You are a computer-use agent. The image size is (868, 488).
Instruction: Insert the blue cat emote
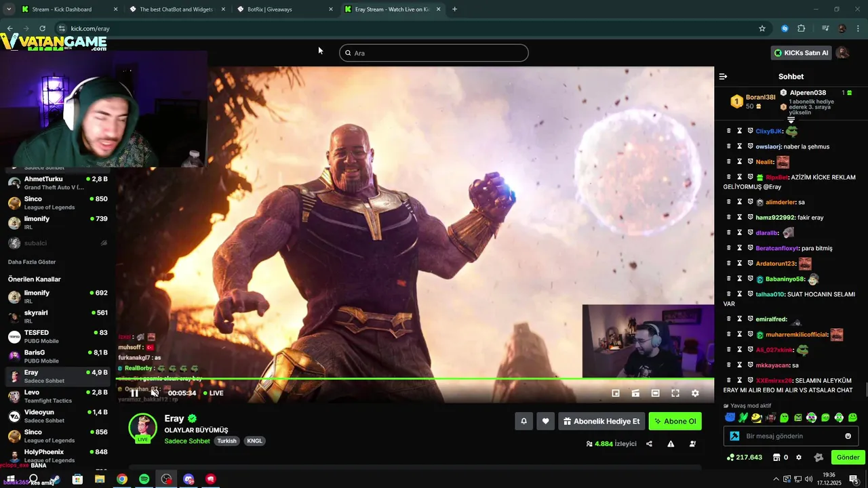730,418
